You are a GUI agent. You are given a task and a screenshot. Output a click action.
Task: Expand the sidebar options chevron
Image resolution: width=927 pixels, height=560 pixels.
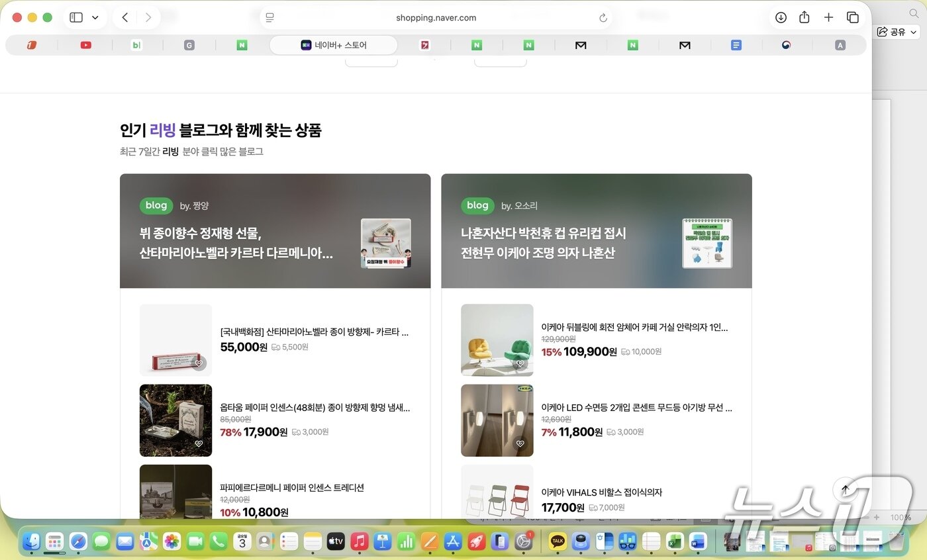pyautogui.click(x=95, y=17)
